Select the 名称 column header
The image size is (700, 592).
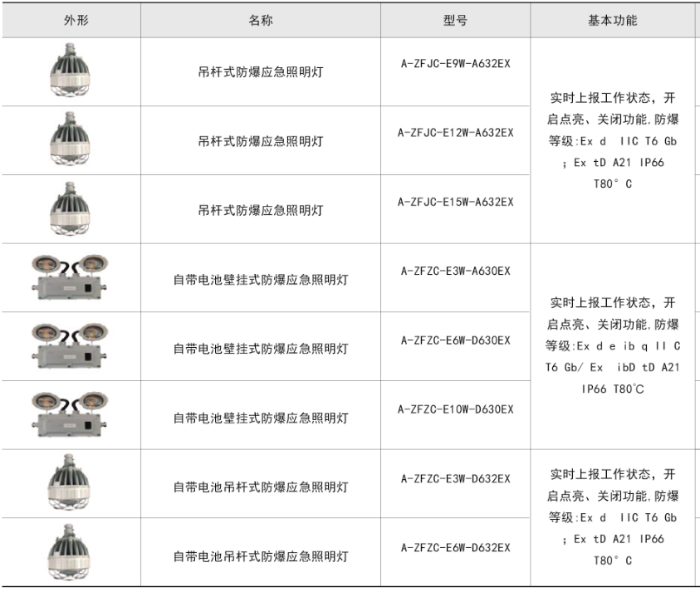coord(260,20)
